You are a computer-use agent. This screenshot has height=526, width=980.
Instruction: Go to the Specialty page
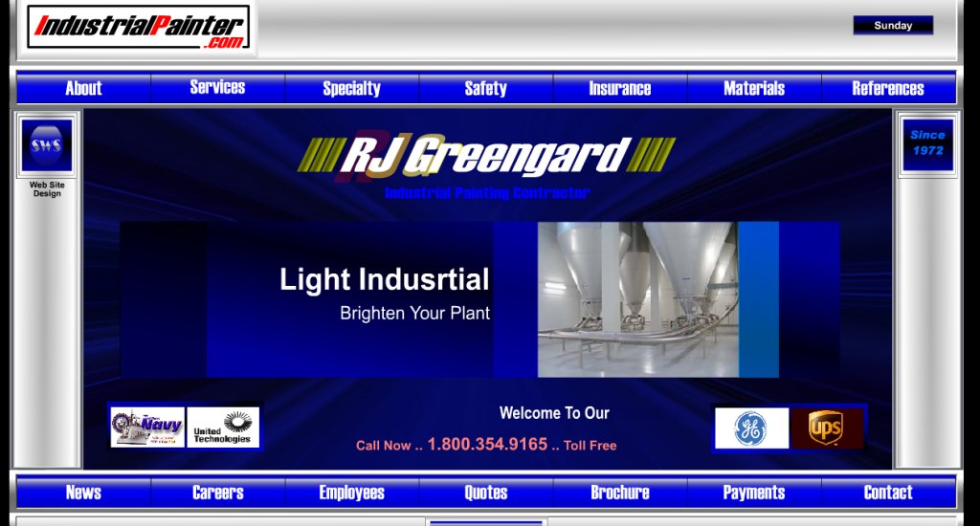352,88
